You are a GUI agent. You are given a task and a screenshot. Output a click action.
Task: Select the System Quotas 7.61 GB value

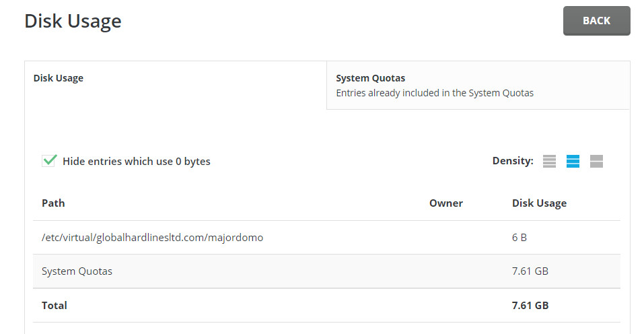[530, 271]
